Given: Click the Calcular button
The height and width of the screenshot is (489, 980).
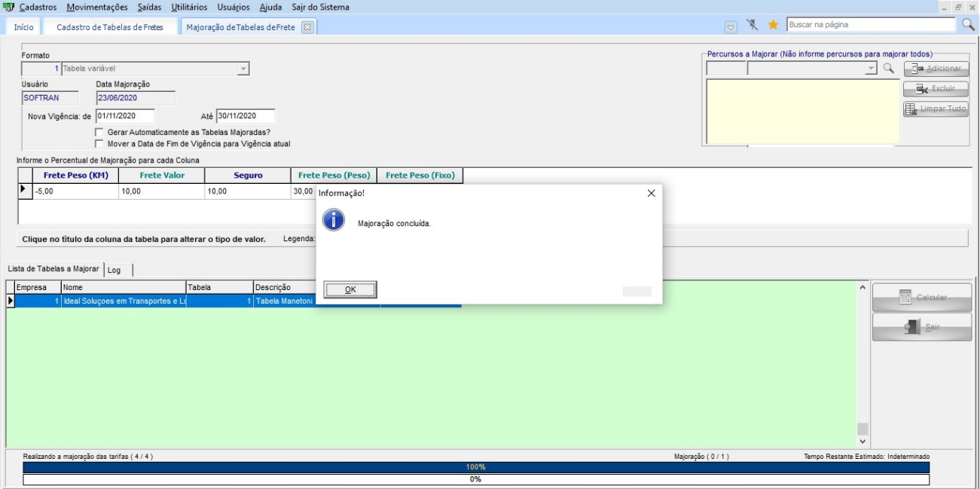Looking at the screenshot, I should (x=922, y=298).
